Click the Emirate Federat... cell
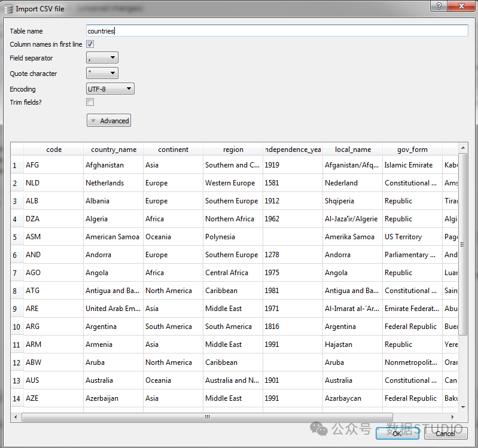The image size is (478, 448). [x=412, y=309]
